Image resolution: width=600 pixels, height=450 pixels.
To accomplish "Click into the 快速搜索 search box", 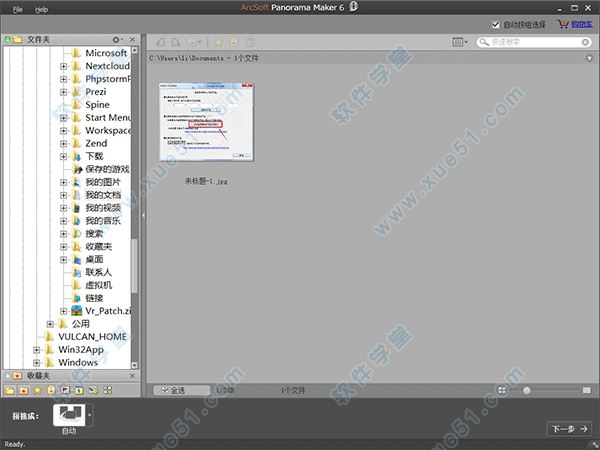I will [x=535, y=42].
